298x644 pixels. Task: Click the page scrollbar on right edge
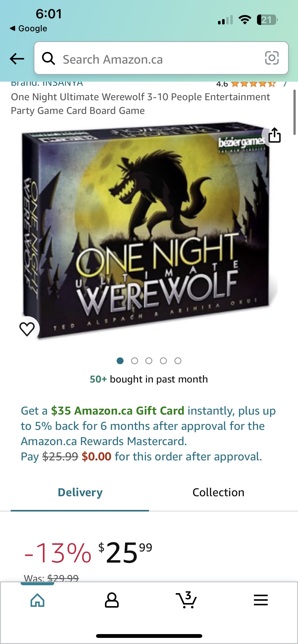click(294, 112)
